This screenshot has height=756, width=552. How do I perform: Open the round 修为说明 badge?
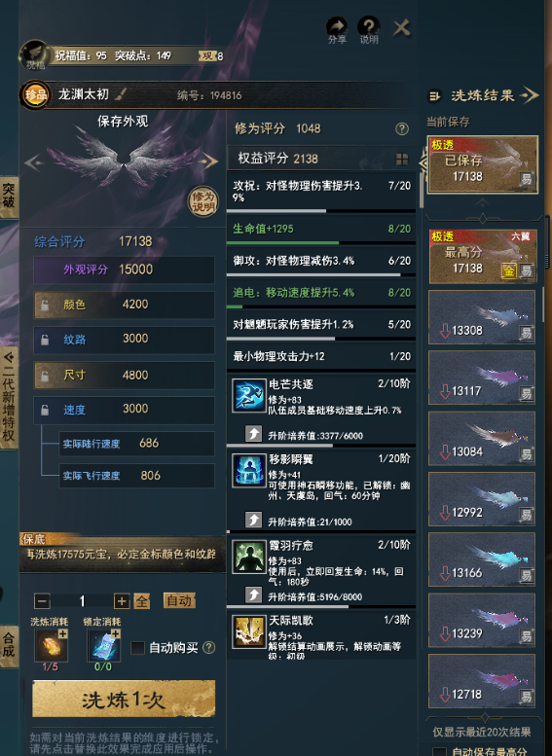point(202,201)
